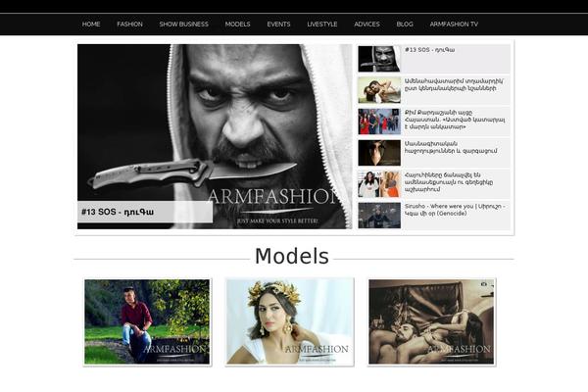Viewport: 588px width, 392px height.
Task: Visit the BLOG page
Action: pos(405,24)
